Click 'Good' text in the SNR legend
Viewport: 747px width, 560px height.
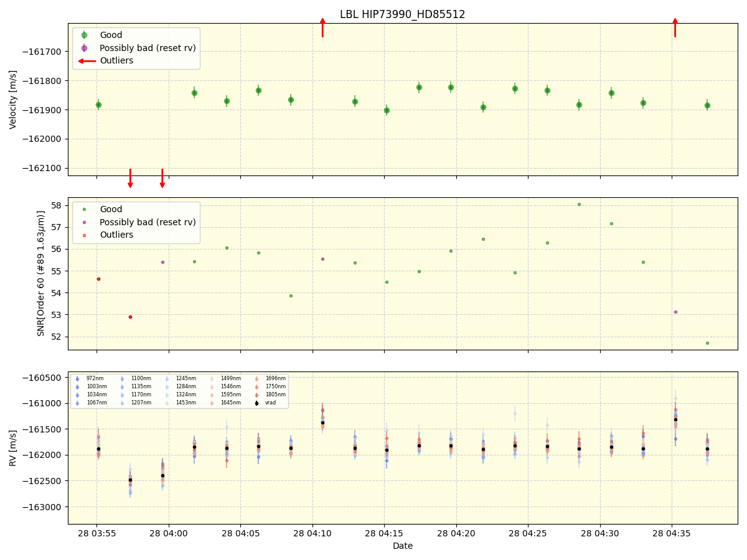(x=111, y=210)
